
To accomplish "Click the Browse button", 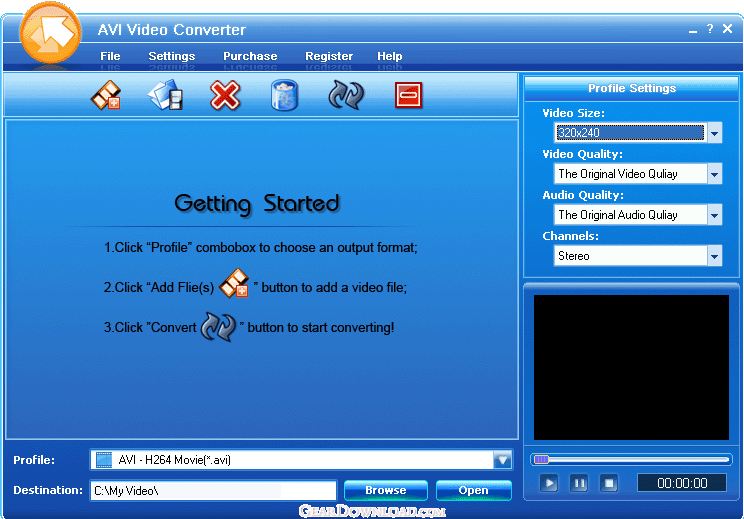I will (x=386, y=490).
